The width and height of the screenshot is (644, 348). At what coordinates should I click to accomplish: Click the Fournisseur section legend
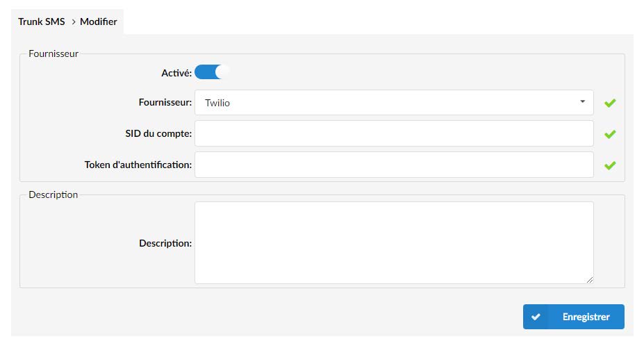click(x=53, y=53)
